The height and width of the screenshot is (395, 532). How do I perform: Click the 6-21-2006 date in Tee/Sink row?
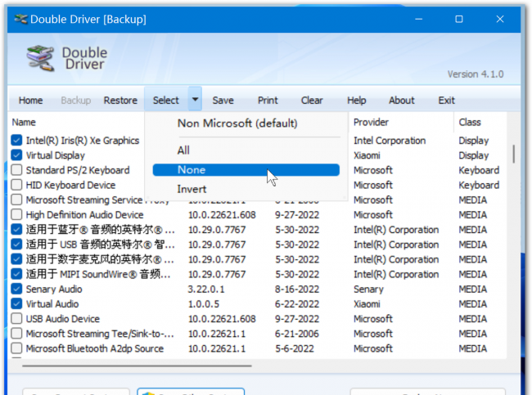[296, 334]
